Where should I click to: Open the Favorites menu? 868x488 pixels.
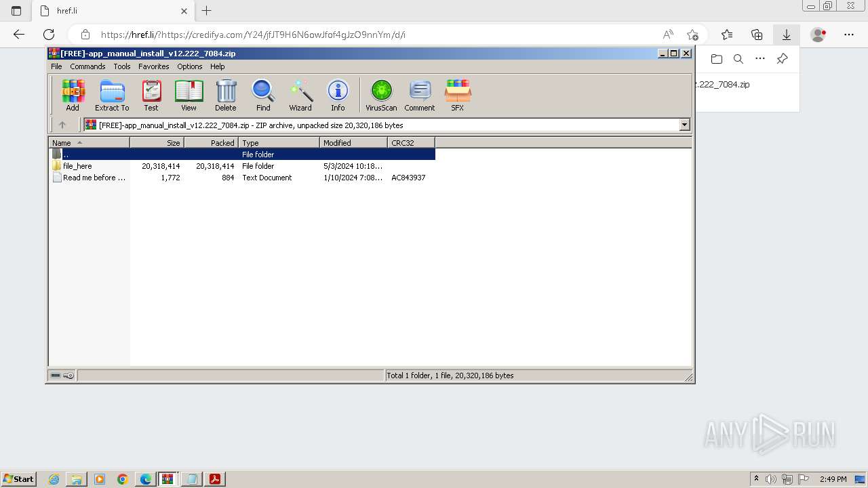154,66
